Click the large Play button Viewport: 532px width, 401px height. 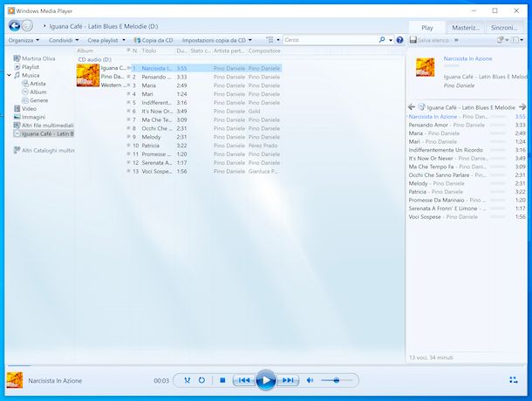click(x=266, y=380)
